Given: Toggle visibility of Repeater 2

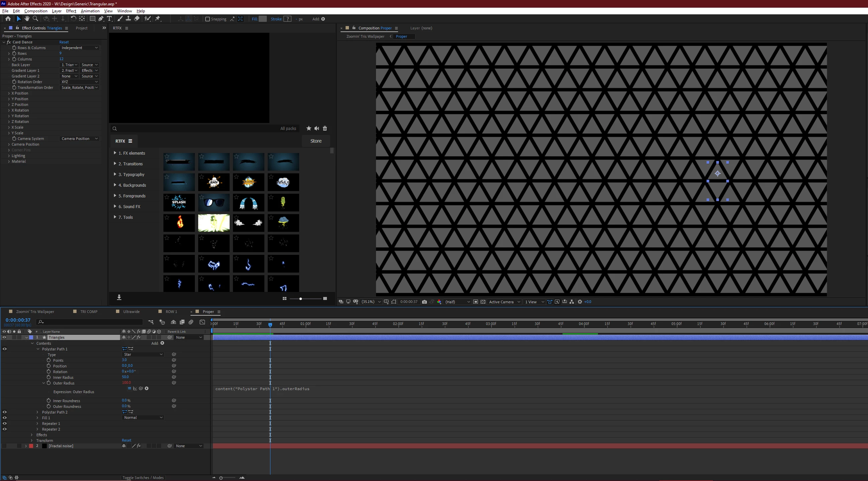Looking at the screenshot, I should pyautogui.click(x=4, y=429).
